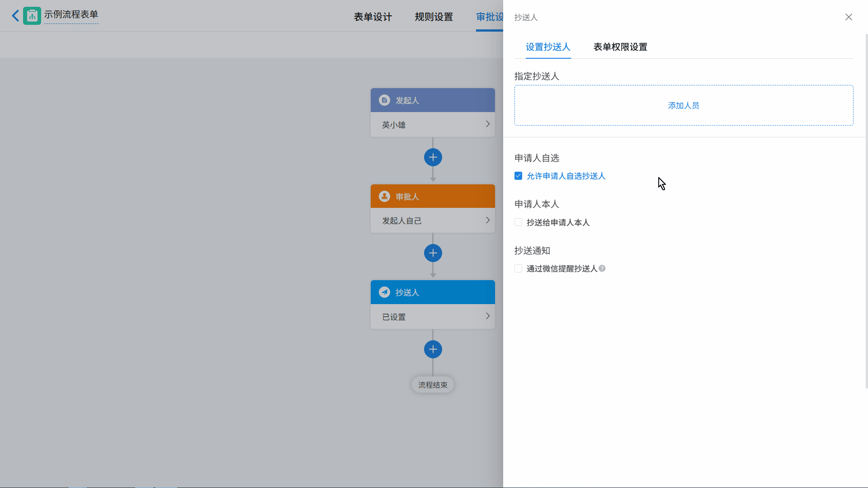This screenshot has height=488, width=868.
Task: Click the green form app icon
Action: (32, 16)
